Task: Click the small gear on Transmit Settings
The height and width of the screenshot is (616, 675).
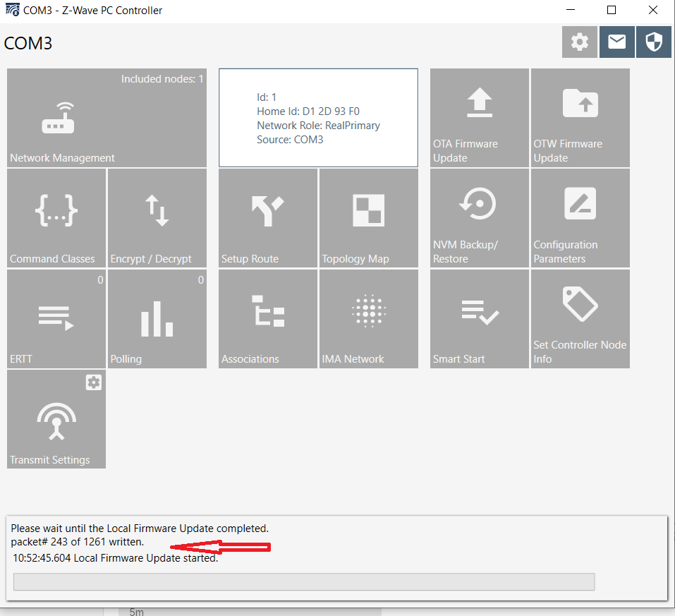Action: point(94,382)
